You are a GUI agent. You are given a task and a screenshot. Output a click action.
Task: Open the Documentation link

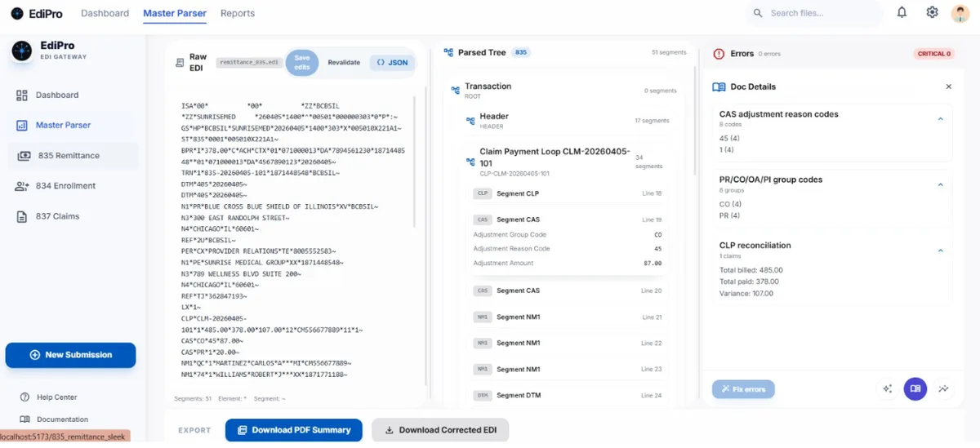click(54, 419)
